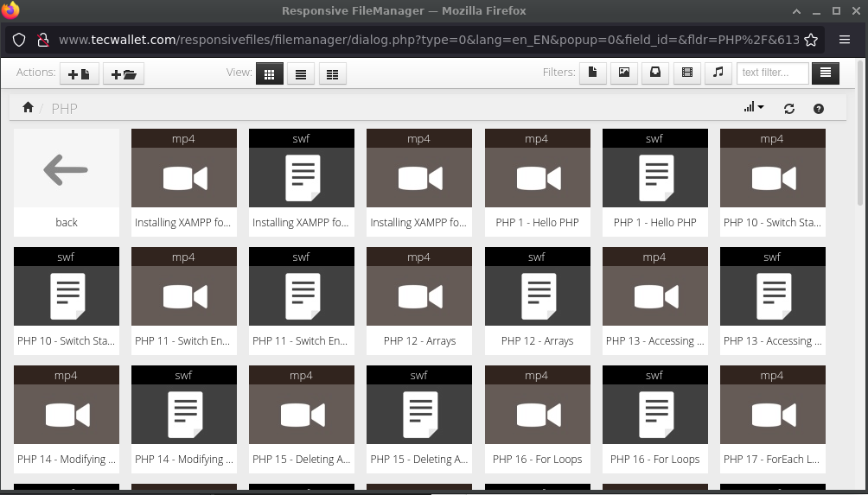Open the sorting dropdown
Image resolution: width=868 pixels, height=495 pixels.
(753, 108)
